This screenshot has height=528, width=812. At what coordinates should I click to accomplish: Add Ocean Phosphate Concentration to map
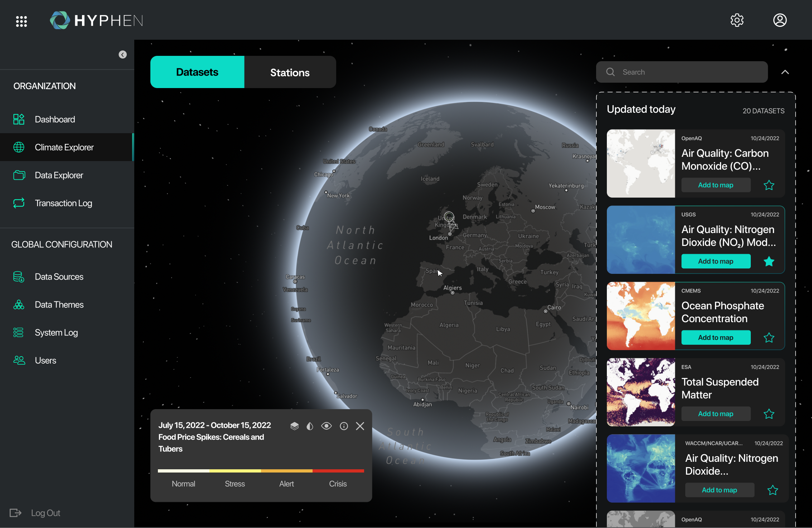pyautogui.click(x=716, y=338)
